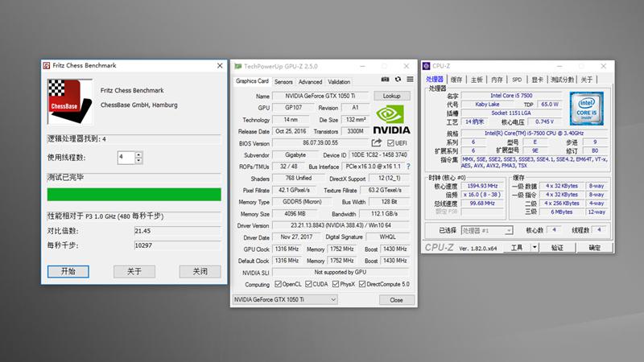Toggle the CUDA checkbox
This screenshot has height=362, width=644.
click(x=308, y=284)
